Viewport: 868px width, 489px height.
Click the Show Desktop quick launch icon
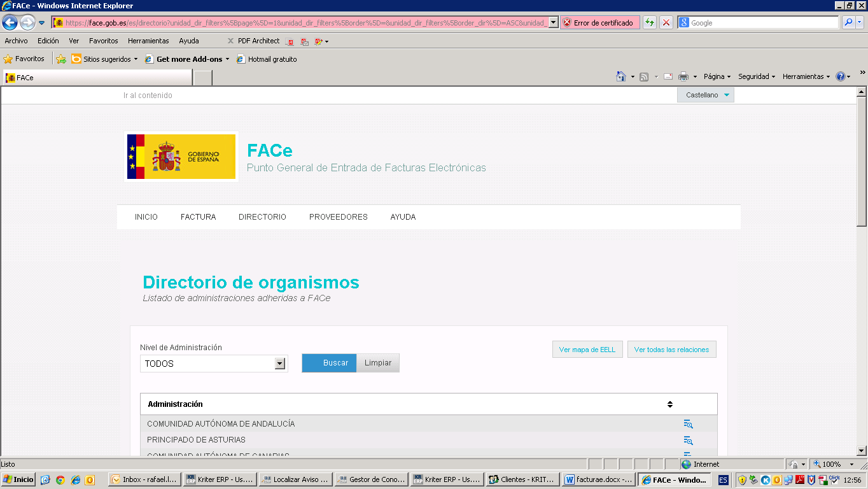click(45, 480)
